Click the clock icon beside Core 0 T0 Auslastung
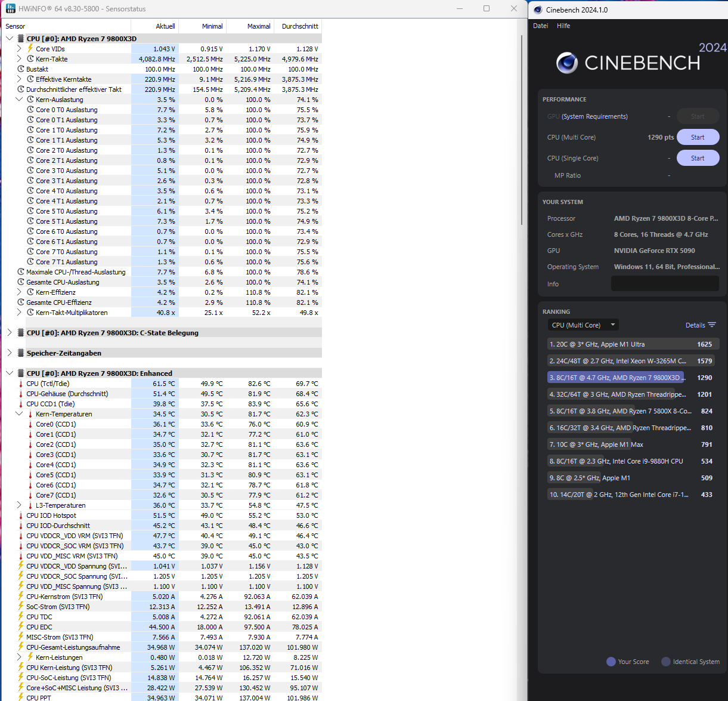 pos(30,109)
